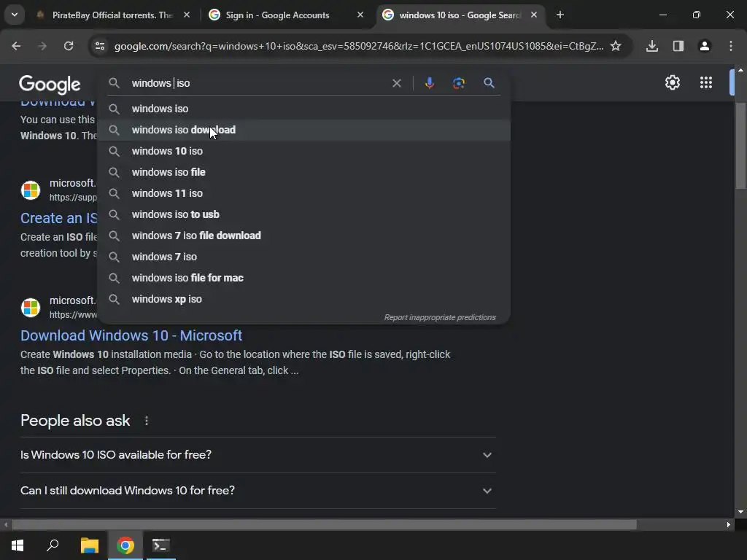Click Chrome icon in taskbar
Viewport: 747px width, 560px height.
[x=125, y=545]
